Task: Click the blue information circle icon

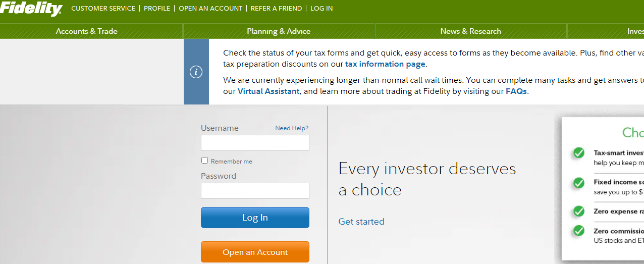Action: pos(196,72)
